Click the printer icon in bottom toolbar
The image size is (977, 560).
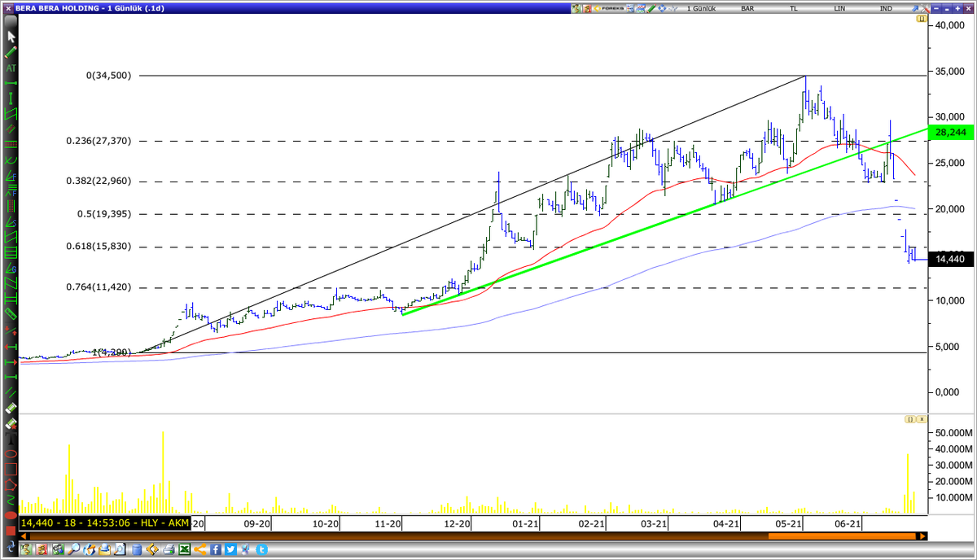(169, 549)
